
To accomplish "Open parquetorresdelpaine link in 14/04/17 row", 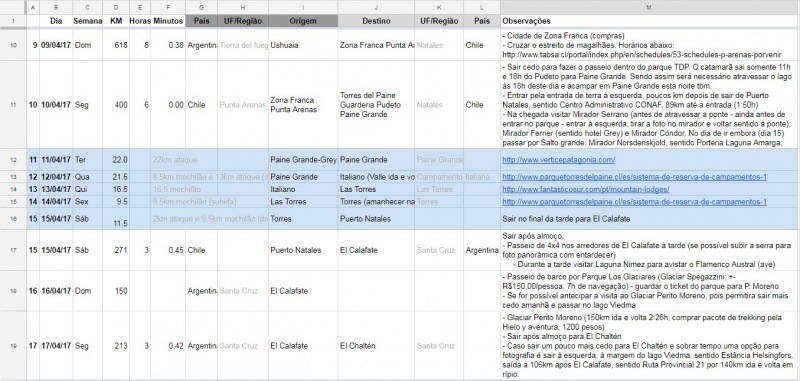I will [634, 201].
